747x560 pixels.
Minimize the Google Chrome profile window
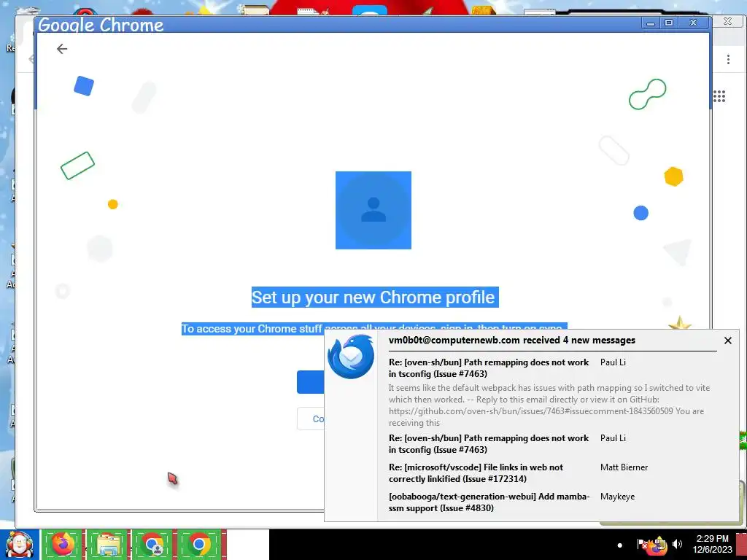[x=650, y=23]
